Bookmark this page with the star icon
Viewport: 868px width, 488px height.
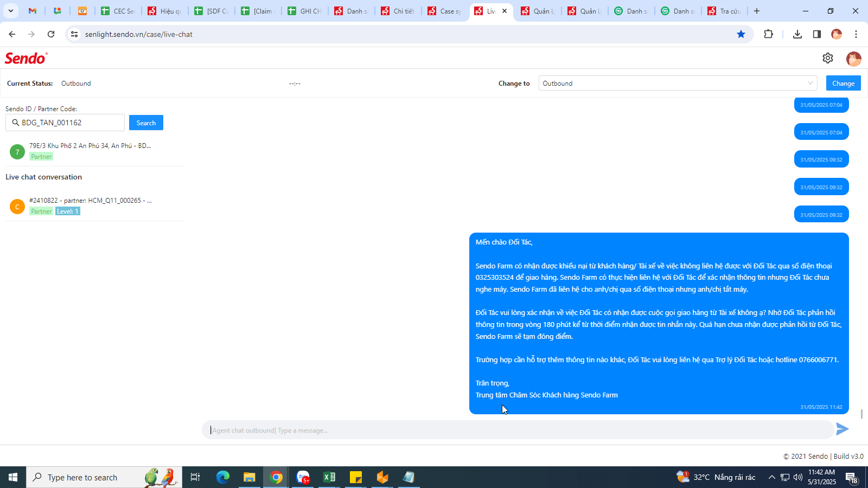741,34
